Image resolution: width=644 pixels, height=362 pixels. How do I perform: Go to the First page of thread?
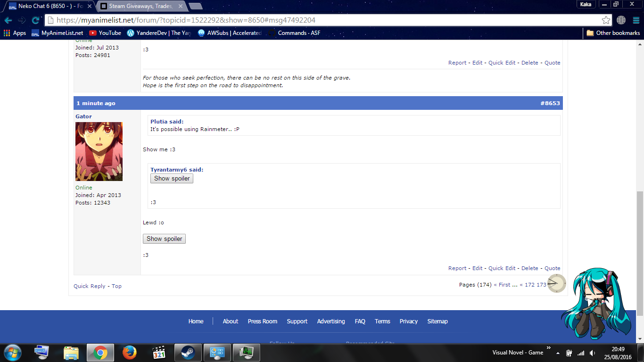point(504,285)
